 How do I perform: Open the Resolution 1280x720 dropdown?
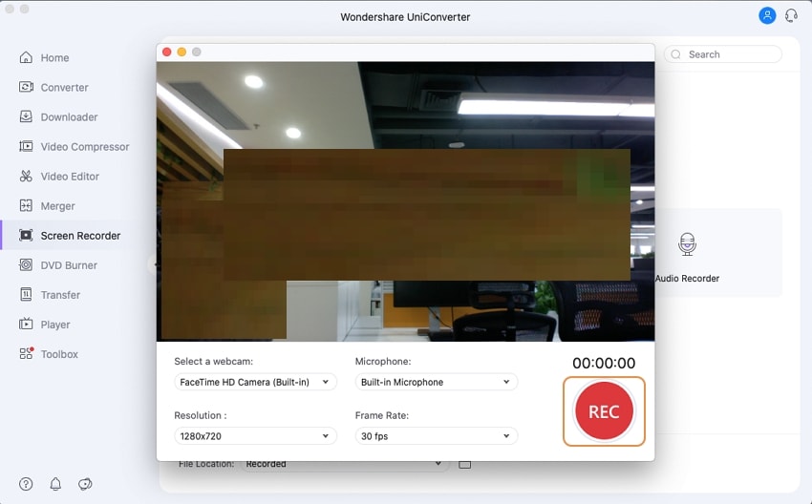coord(255,435)
